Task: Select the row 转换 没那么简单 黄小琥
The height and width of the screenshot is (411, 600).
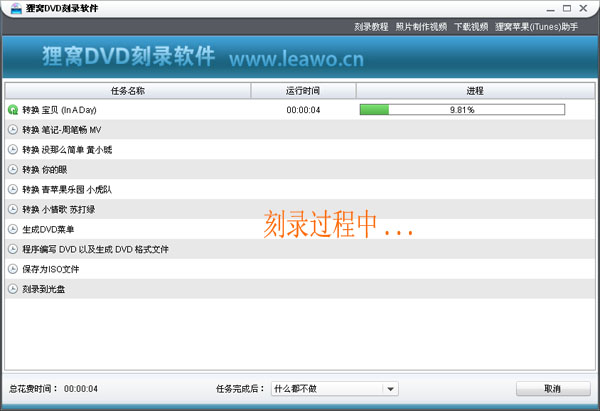Action: tap(300, 150)
